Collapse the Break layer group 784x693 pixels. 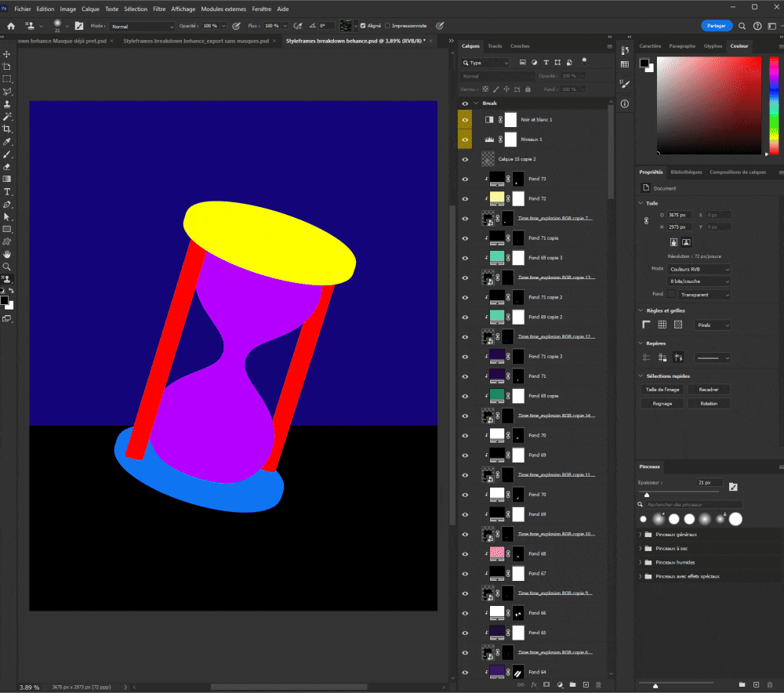point(476,103)
